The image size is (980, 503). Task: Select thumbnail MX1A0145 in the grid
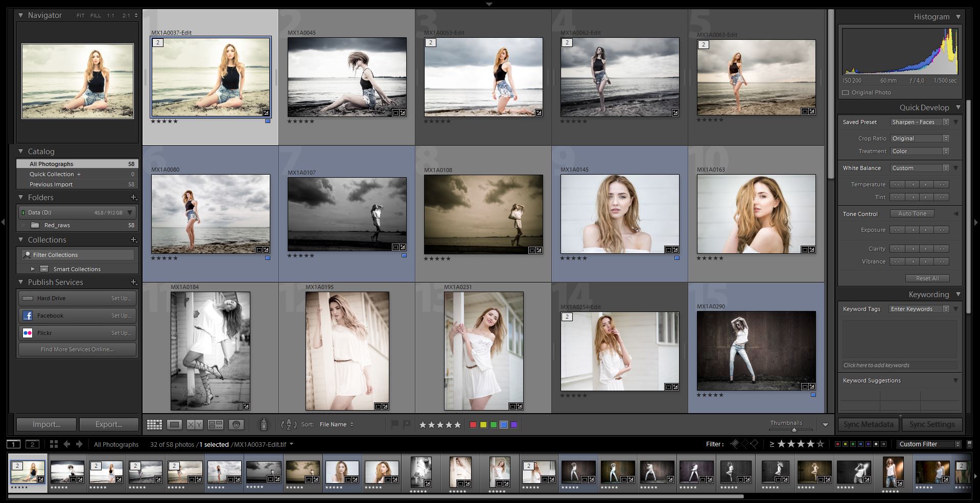coord(620,214)
